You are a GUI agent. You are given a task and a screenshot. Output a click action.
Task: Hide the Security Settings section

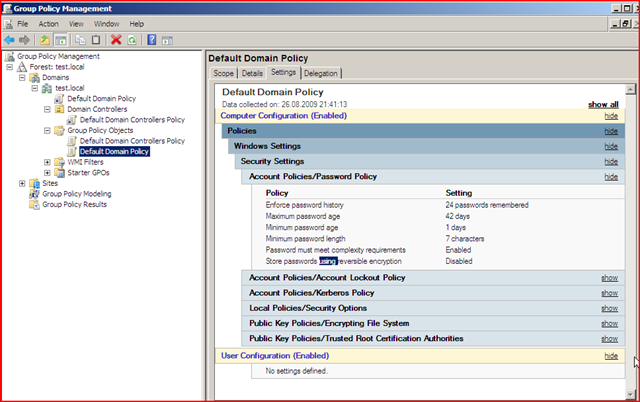click(611, 162)
